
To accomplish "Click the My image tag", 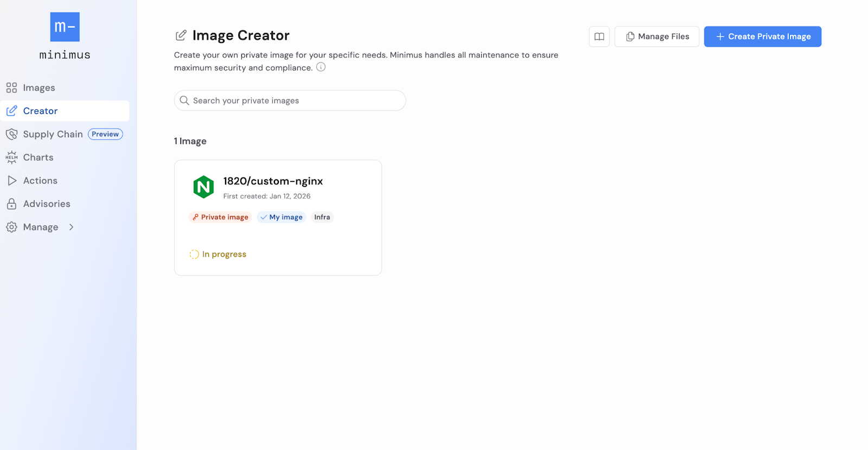I will click(x=282, y=217).
